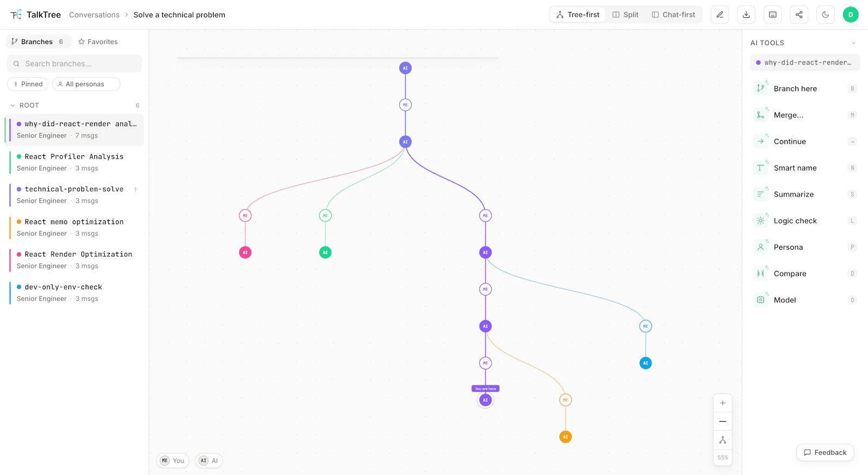
Task: Select technical-problem-solve branch
Action: coord(75,195)
